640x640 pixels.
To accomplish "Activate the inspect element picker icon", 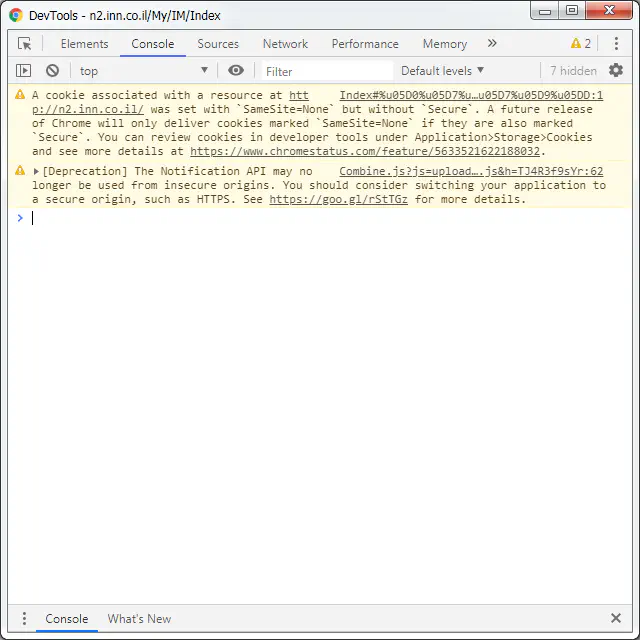I will [25, 44].
